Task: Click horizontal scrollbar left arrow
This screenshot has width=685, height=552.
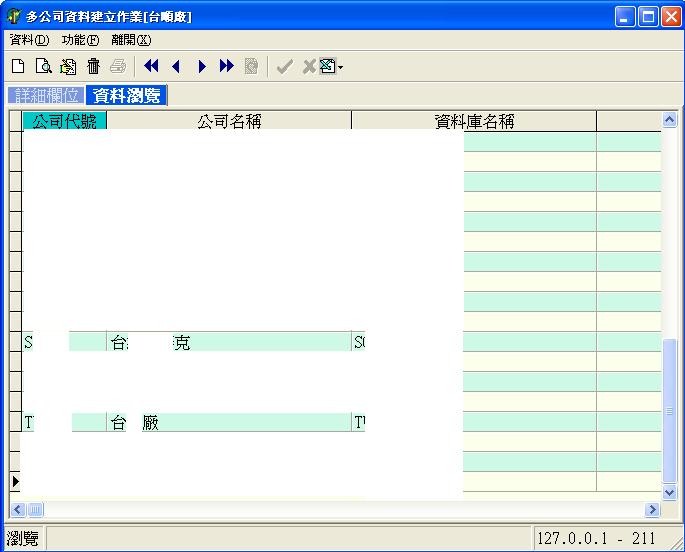Action: click(x=17, y=509)
